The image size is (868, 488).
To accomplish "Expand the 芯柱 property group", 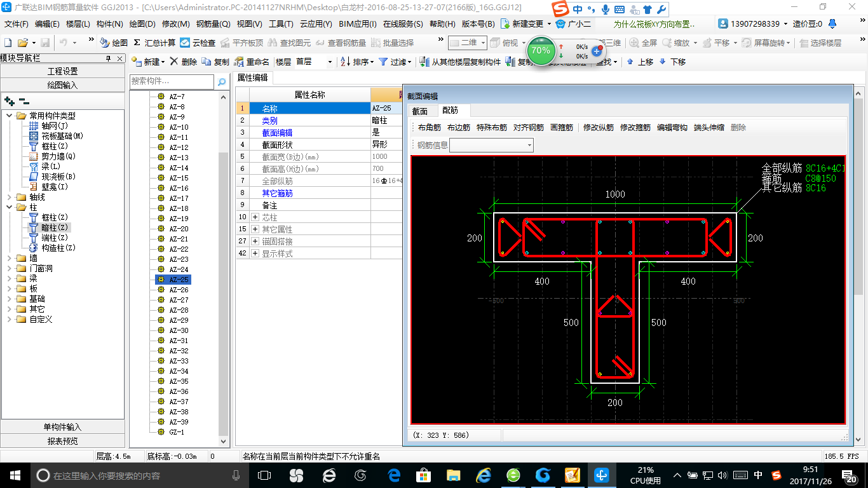I will click(255, 217).
